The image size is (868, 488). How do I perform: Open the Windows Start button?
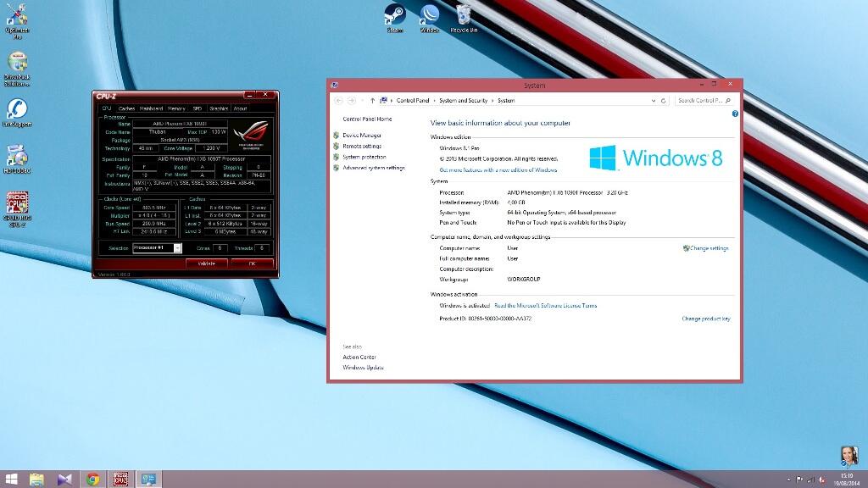pos(11,480)
